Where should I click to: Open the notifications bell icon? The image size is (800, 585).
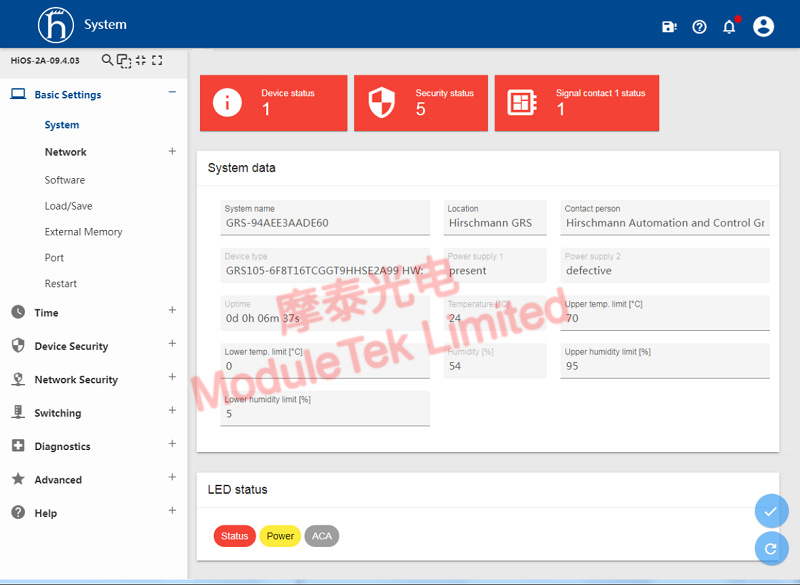(x=730, y=27)
